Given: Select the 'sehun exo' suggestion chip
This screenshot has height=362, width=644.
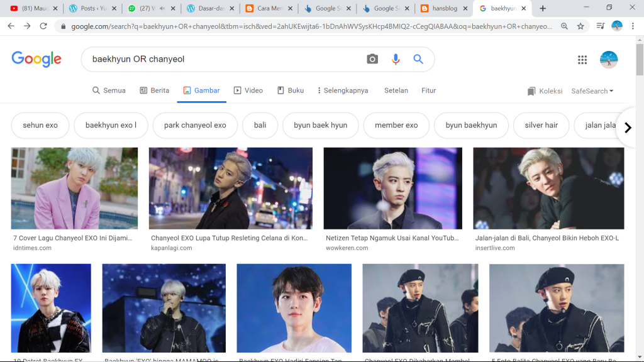Looking at the screenshot, I should coord(40,125).
